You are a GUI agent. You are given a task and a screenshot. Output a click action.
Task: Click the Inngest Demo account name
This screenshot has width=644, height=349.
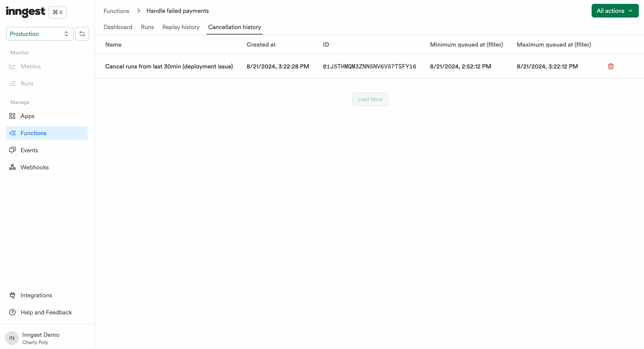pyautogui.click(x=40, y=335)
